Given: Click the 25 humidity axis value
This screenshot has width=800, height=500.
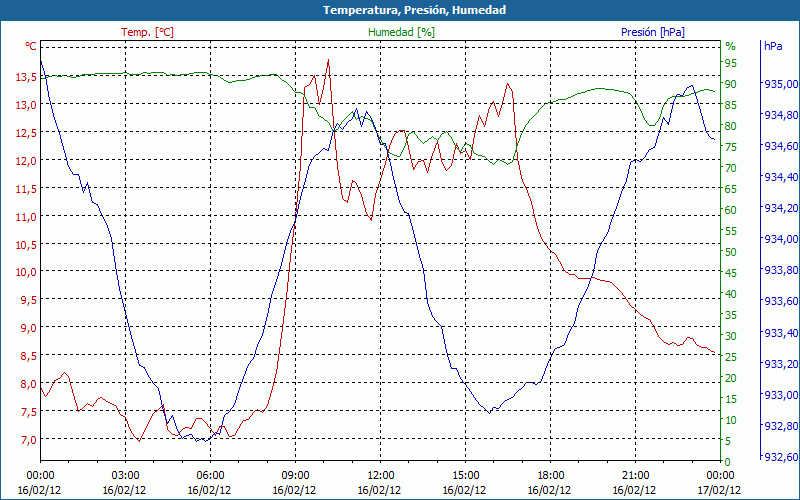Looking at the screenshot, I should (731, 357).
